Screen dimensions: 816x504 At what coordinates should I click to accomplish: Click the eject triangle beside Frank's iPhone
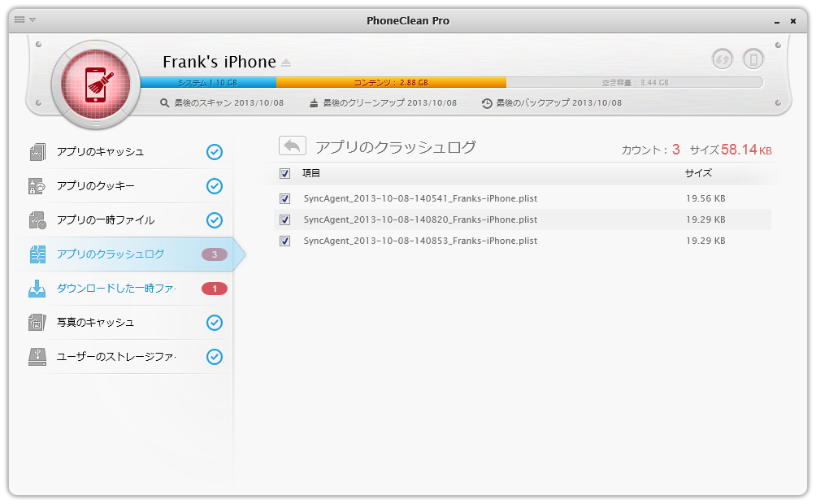point(286,63)
